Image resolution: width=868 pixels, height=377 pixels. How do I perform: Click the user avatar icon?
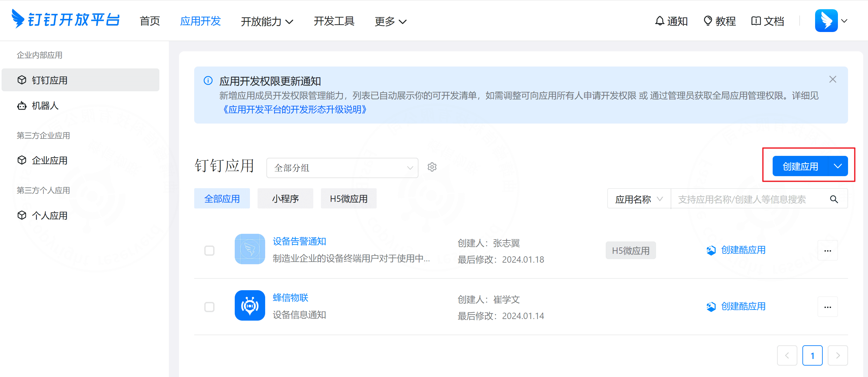(826, 21)
